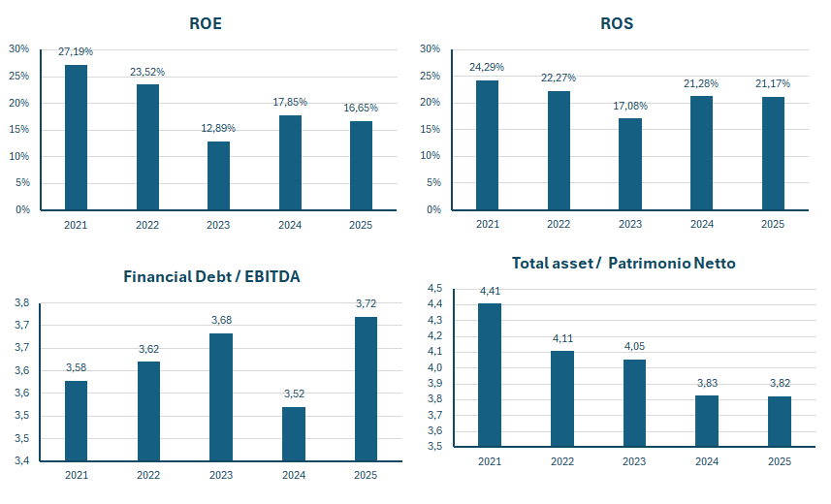Viewport: 831px width, 504px height.
Task: Select the Debt/EBITDA bar labeled 3,52
Action: [294, 434]
